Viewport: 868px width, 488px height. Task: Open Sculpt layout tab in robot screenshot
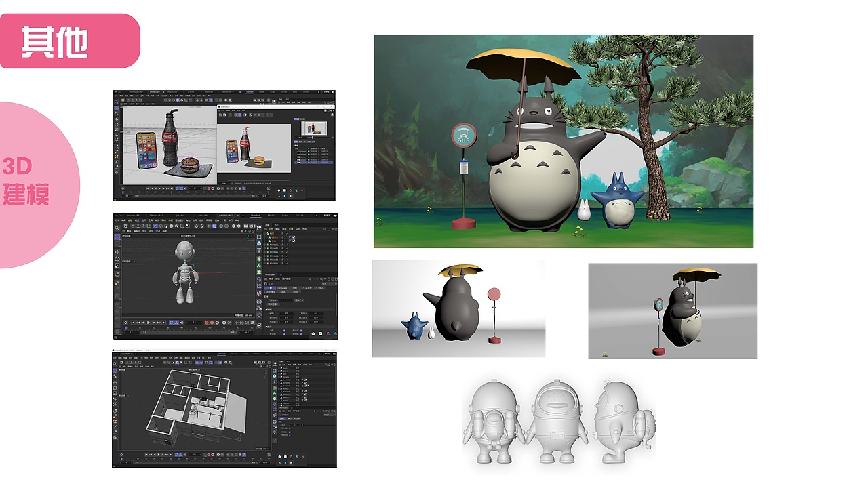click(x=285, y=216)
